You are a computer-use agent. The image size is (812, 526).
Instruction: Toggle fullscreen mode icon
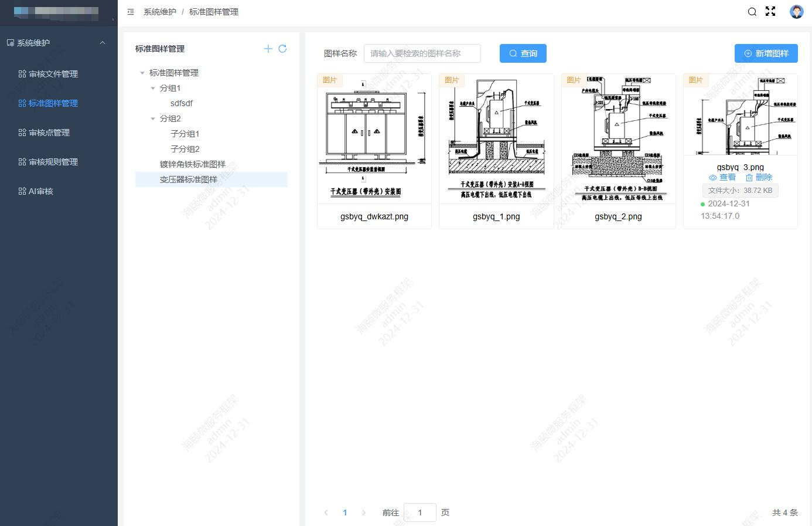[x=770, y=12]
